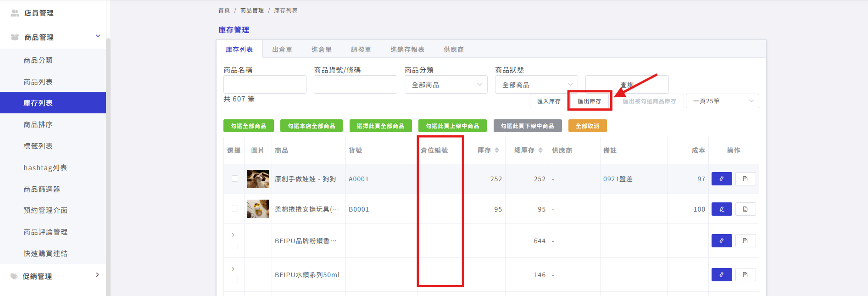The image size is (868, 296).
Task: Expand variants of BEIPU品牌粉鑽香 row
Action: tap(233, 235)
